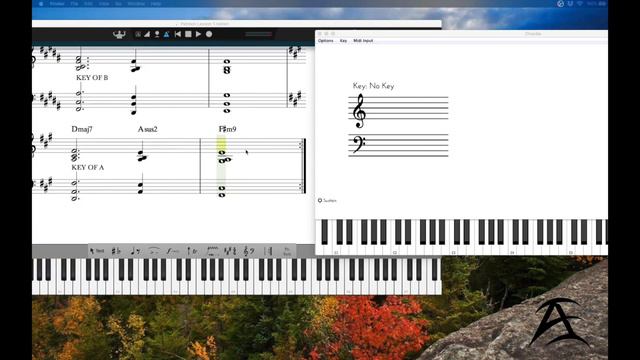
Task: Click the volume ramp icon in transport bar
Action: tap(147, 35)
